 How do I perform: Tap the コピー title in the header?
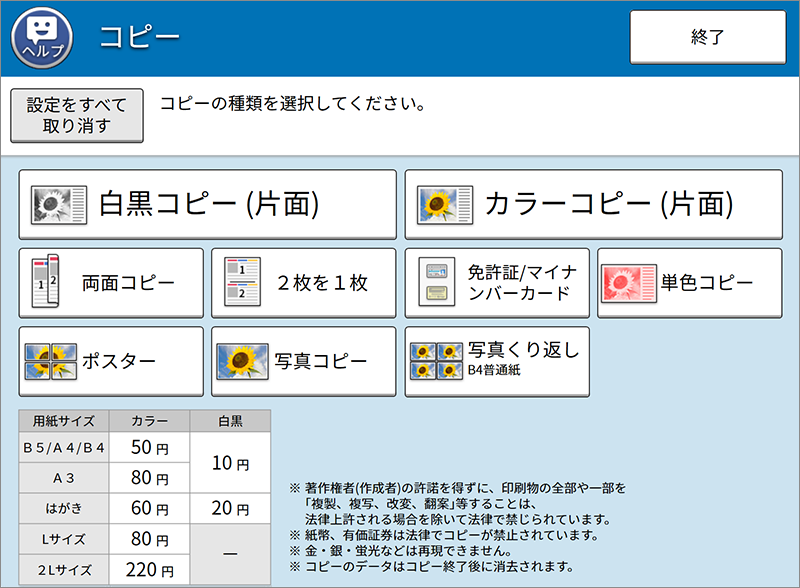[134, 33]
